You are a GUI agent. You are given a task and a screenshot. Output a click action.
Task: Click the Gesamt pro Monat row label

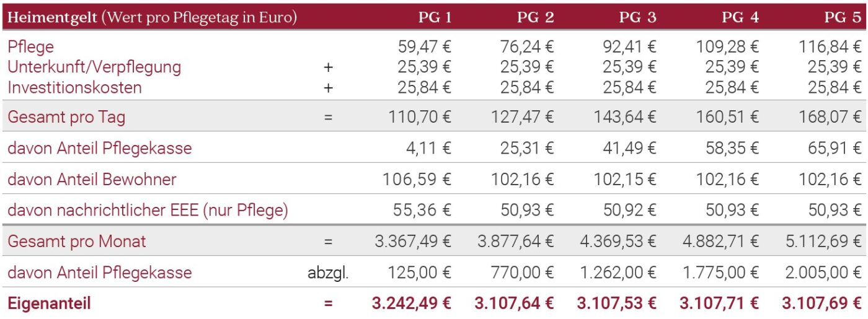click(x=77, y=242)
